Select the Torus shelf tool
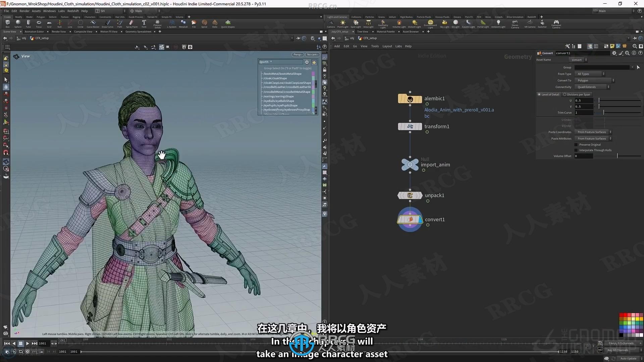Viewport: 644px width, 362px height. pyautogui.click(x=39, y=24)
